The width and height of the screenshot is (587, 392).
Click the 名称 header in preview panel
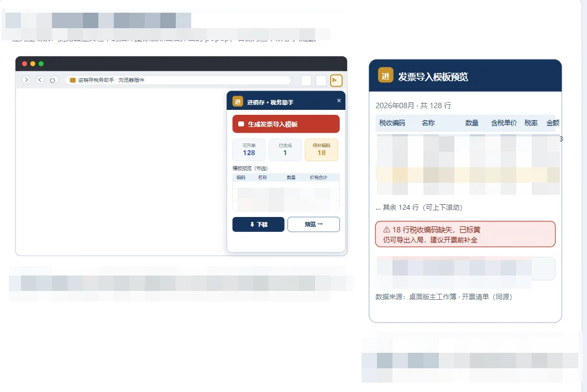point(428,123)
